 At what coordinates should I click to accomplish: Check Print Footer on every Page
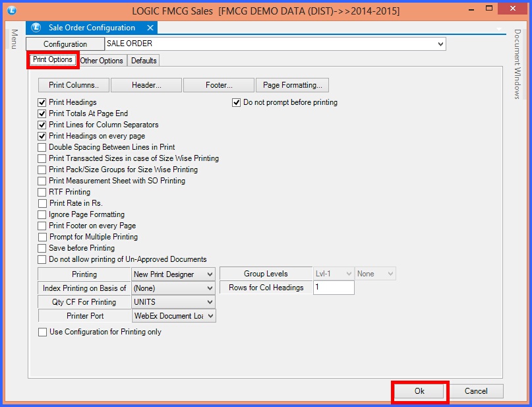coord(42,226)
